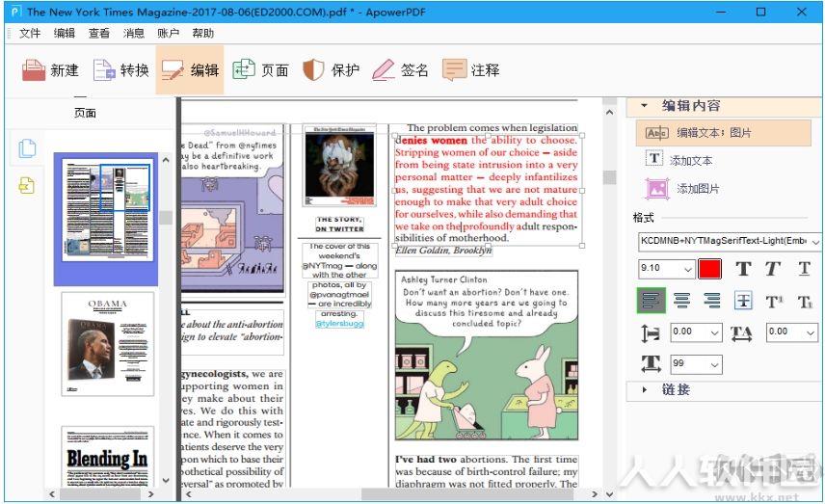Toggle superscript formatting
The width and height of the screenshot is (825, 504).
point(773,302)
